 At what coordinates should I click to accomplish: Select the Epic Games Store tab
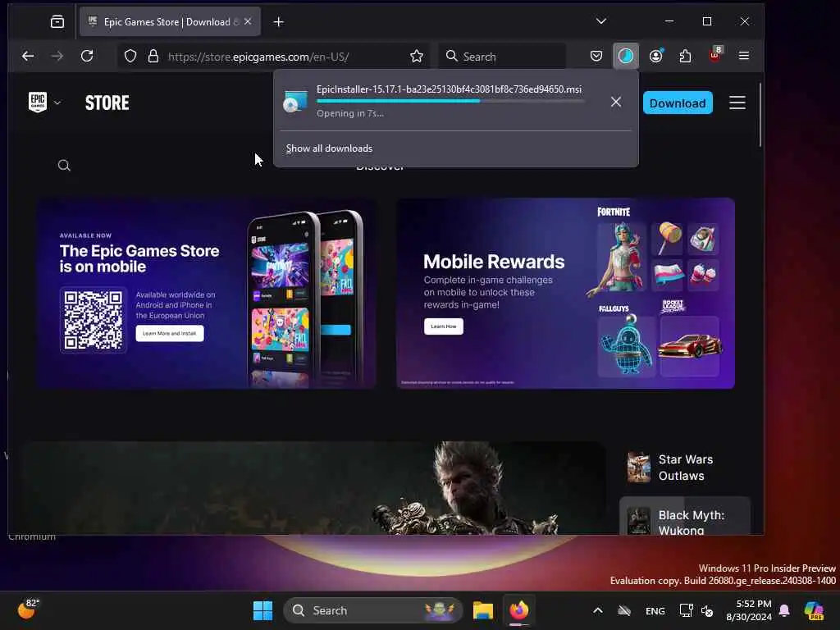pos(171,22)
